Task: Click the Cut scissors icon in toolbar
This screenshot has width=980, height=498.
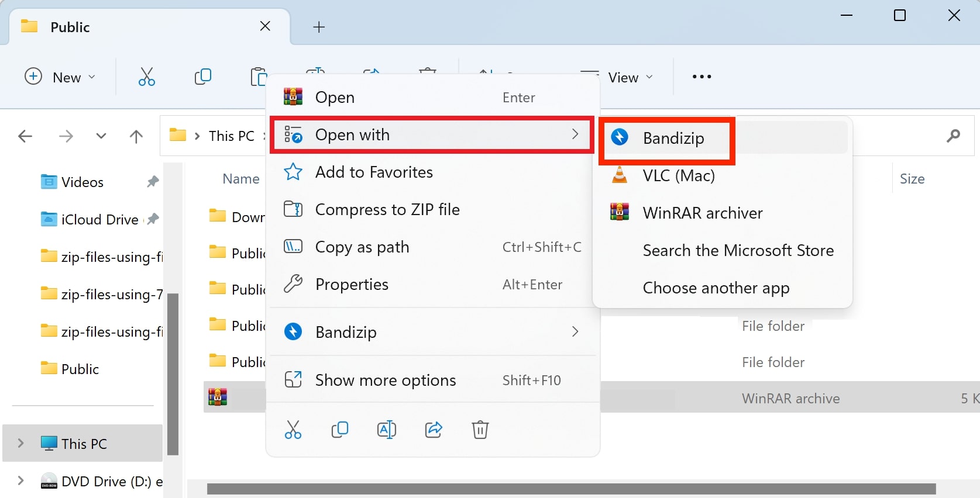Action: tap(146, 77)
